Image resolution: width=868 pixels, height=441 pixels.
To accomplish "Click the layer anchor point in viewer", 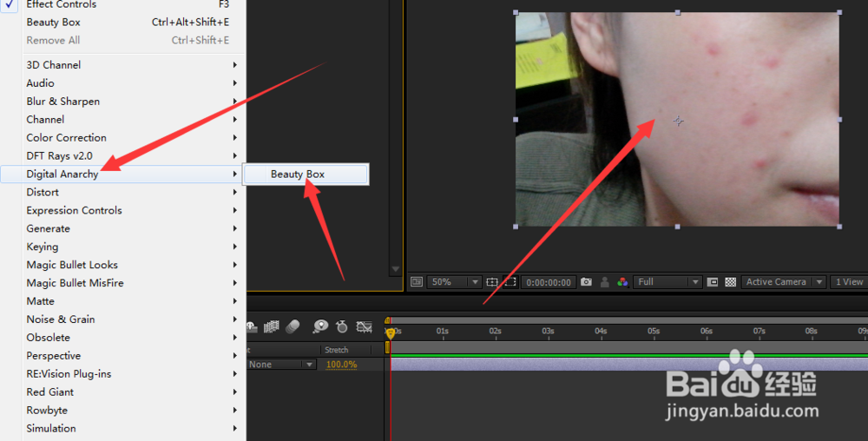I will (679, 121).
